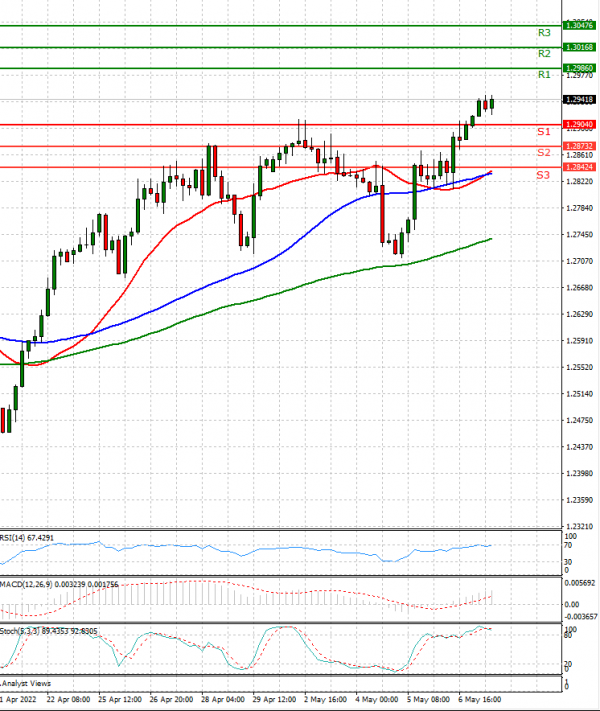
Task: Click the 1.25520 price axis value
Action: click(580, 367)
